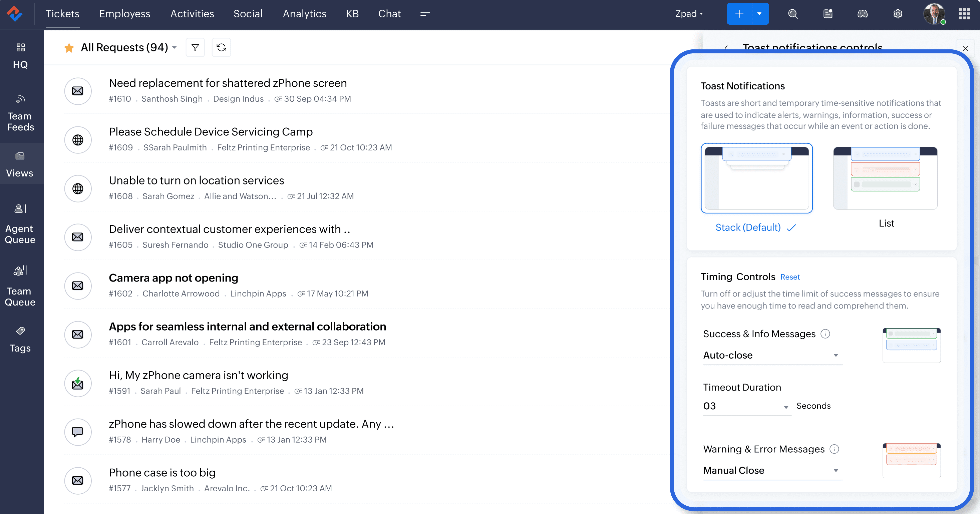
Task: Open the settings gear icon
Action: tap(898, 14)
